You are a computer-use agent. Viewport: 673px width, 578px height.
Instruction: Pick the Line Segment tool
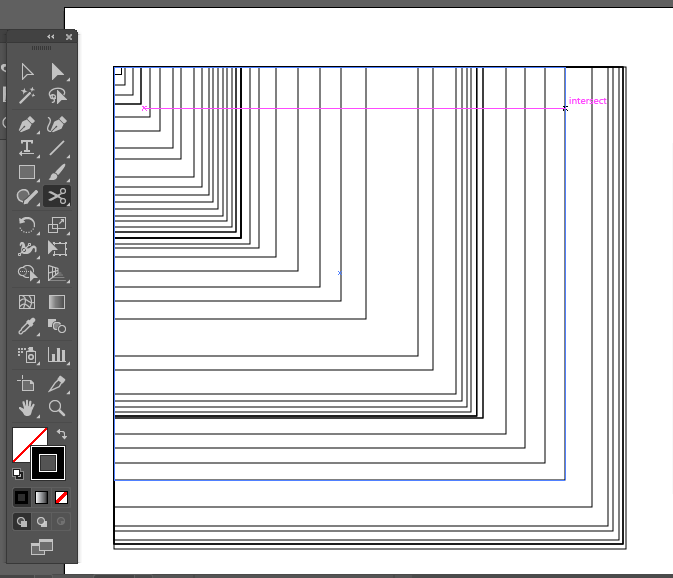coord(57,148)
